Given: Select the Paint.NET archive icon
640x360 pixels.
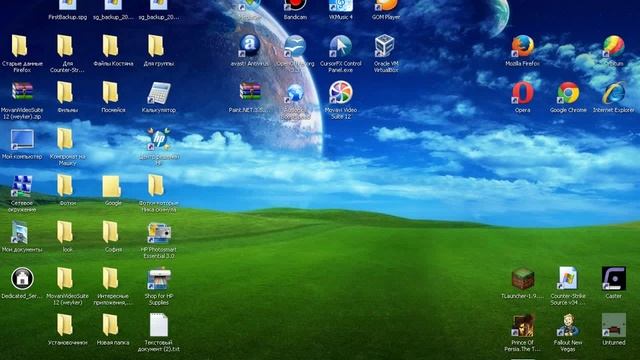Looking at the screenshot, I should (250, 92).
